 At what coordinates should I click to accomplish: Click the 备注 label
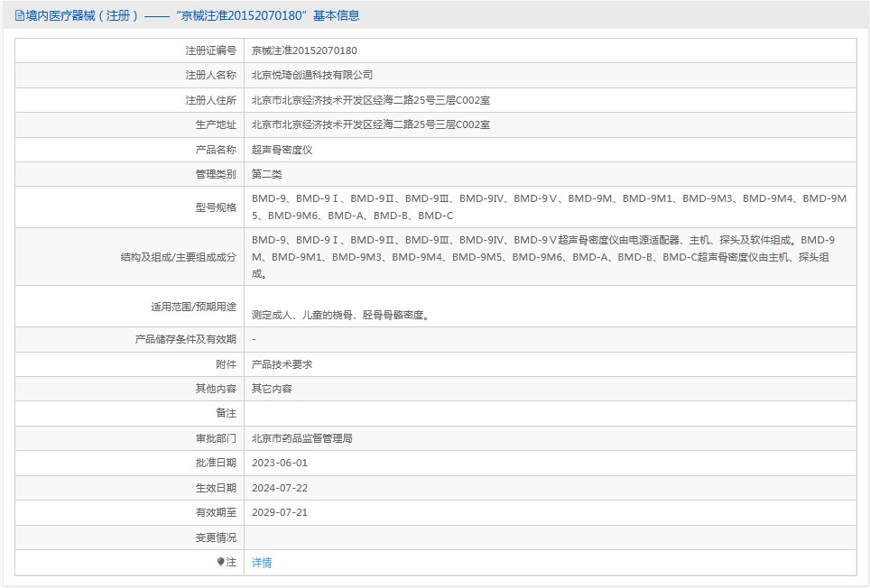226,413
